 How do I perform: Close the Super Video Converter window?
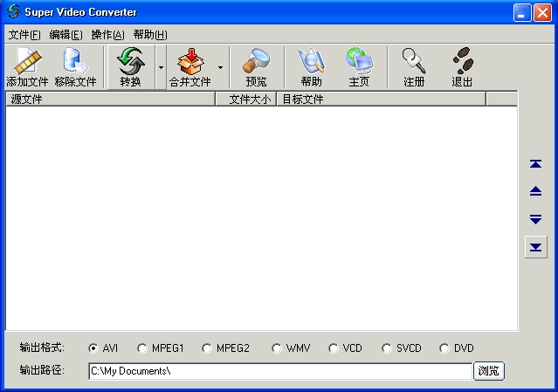pyautogui.click(x=542, y=13)
